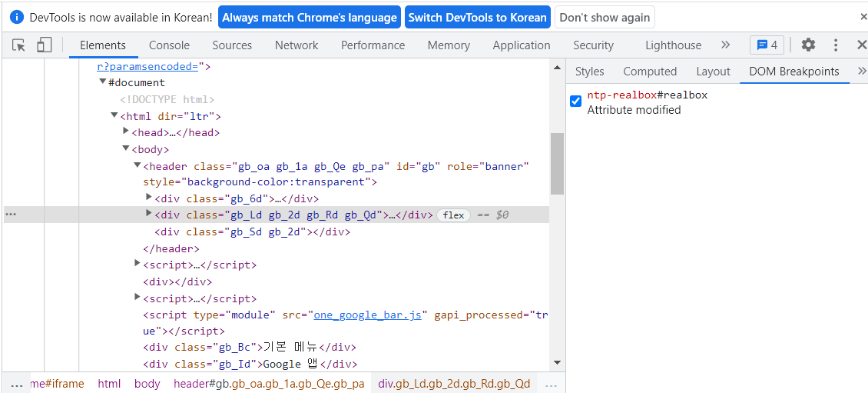Select div.gb_Ld breadcrumb item
Image resolution: width=868 pixels, height=393 pixels.
[x=454, y=384]
